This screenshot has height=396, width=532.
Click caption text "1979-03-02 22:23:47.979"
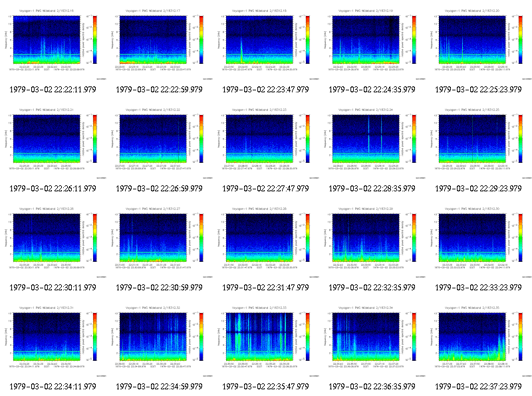click(265, 90)
